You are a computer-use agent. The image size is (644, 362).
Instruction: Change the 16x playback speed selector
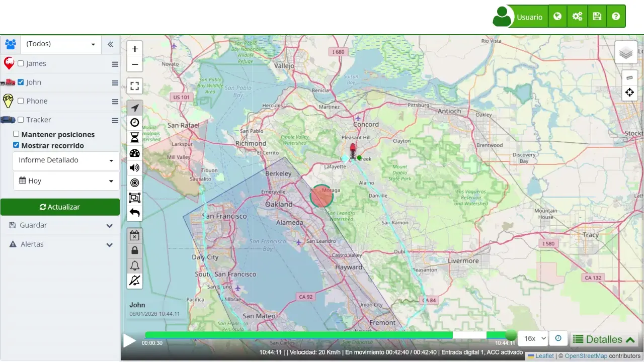pos(533,339)
